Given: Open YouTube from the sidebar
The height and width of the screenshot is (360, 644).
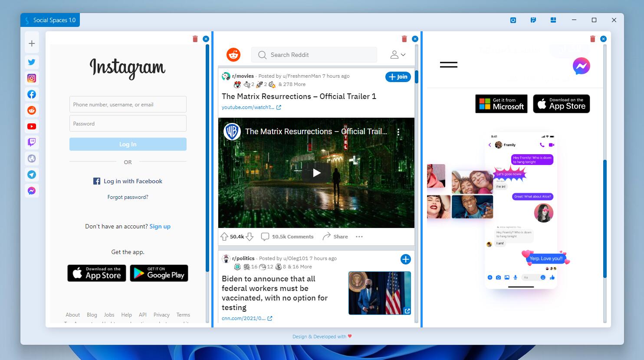Looking at the screenshot, I should tap(32, 126).
